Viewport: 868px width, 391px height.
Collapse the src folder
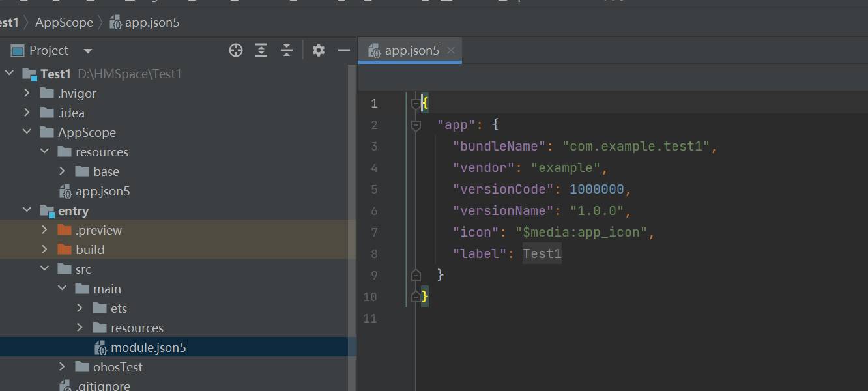[44, 269]
